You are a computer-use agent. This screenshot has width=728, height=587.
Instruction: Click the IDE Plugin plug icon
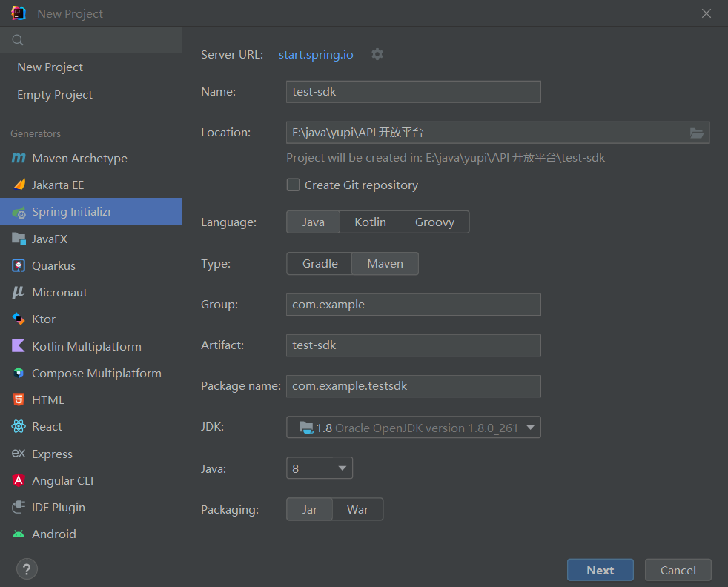click(19, 507)
